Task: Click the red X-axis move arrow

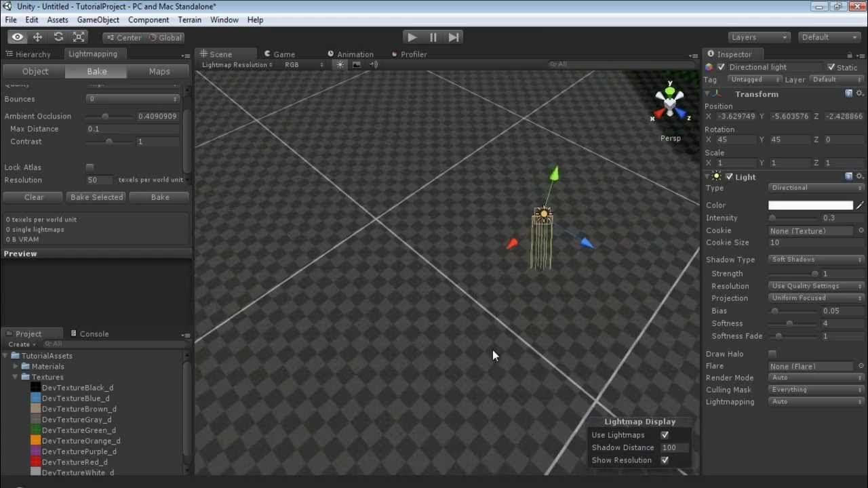Action: tap(512, 243)
